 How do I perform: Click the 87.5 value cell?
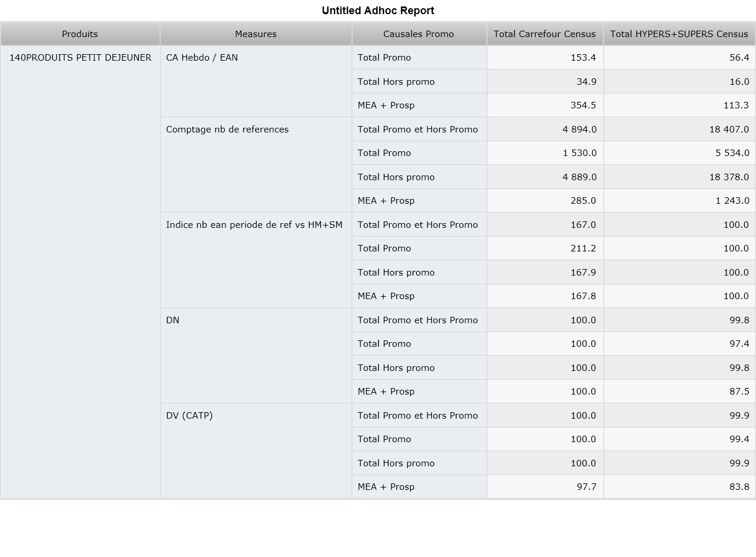click(680, 392)
